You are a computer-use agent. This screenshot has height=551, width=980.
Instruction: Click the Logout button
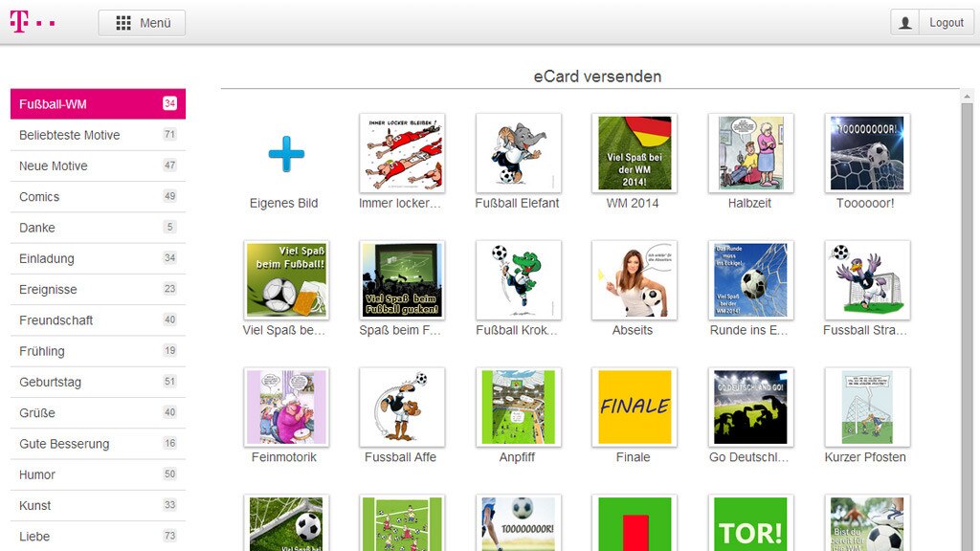[945, 22]
